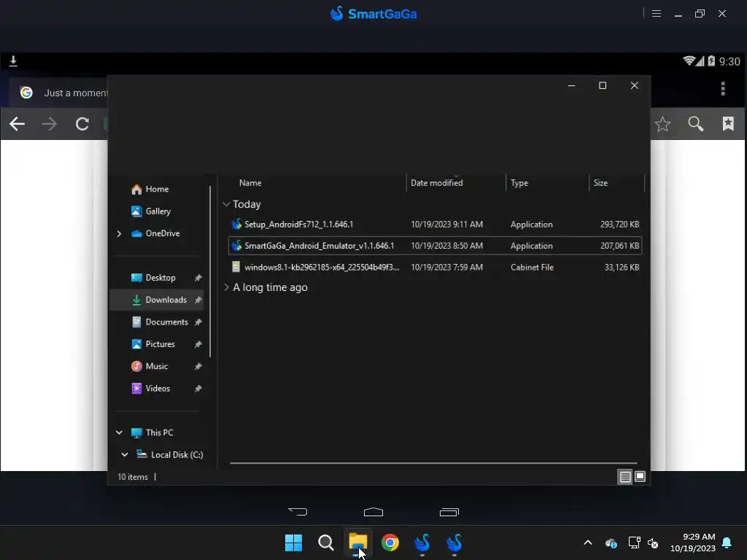The height and width of the screenshot is (560, 747).
Task: Open the 9:29 AM clock and date
Action: coord(693,542)
